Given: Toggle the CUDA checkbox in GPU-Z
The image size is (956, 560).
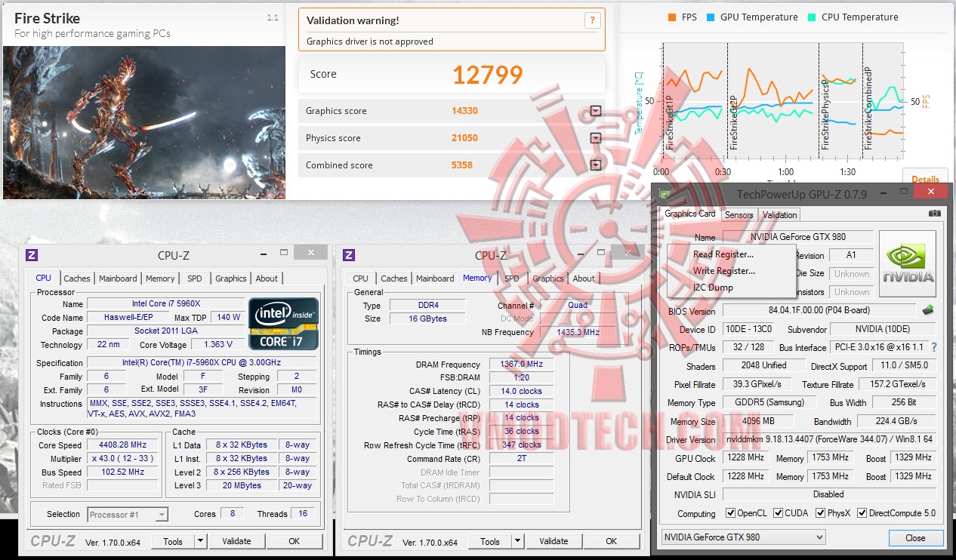Looking at the screenshot, I should pos(779,513).
